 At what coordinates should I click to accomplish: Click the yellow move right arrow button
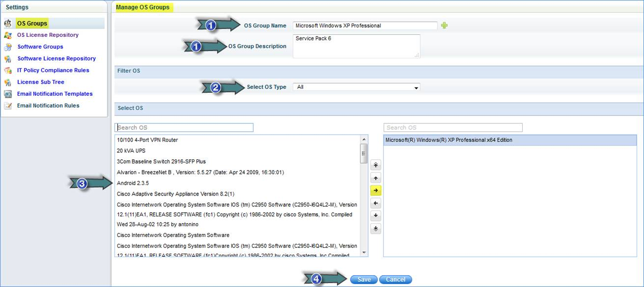[376, 191]
